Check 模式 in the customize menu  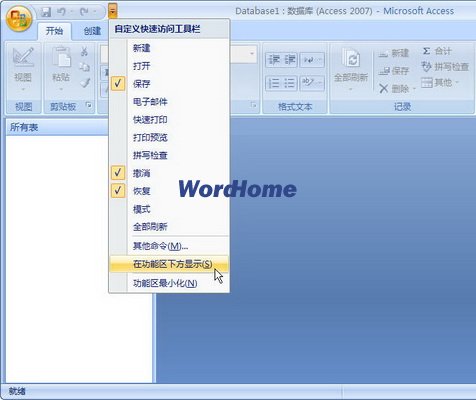169,209
